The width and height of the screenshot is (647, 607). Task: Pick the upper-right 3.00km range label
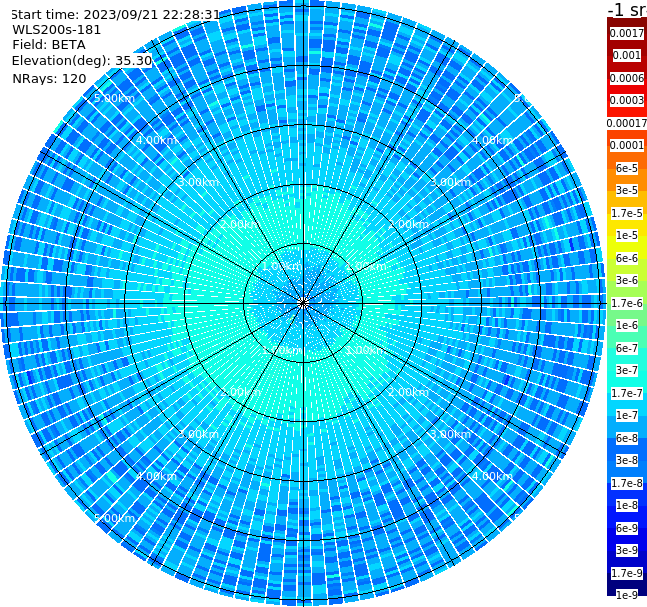450,182
